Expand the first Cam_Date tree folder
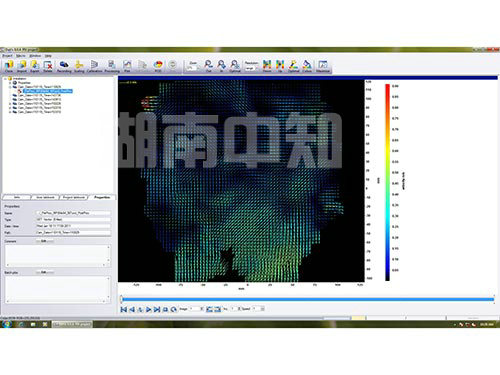 click(x=10, y=87)
